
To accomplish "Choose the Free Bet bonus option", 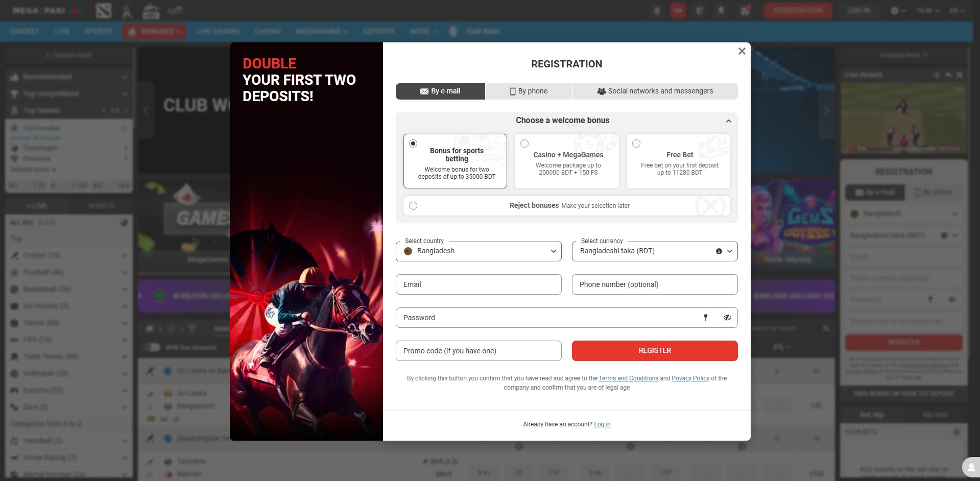I will click(636, 144).
